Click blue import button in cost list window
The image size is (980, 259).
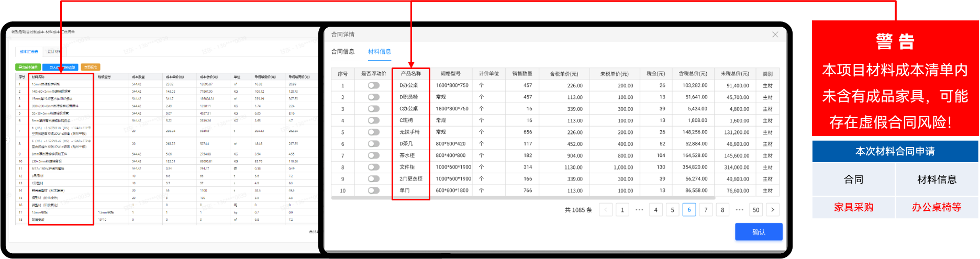(61, 67)
